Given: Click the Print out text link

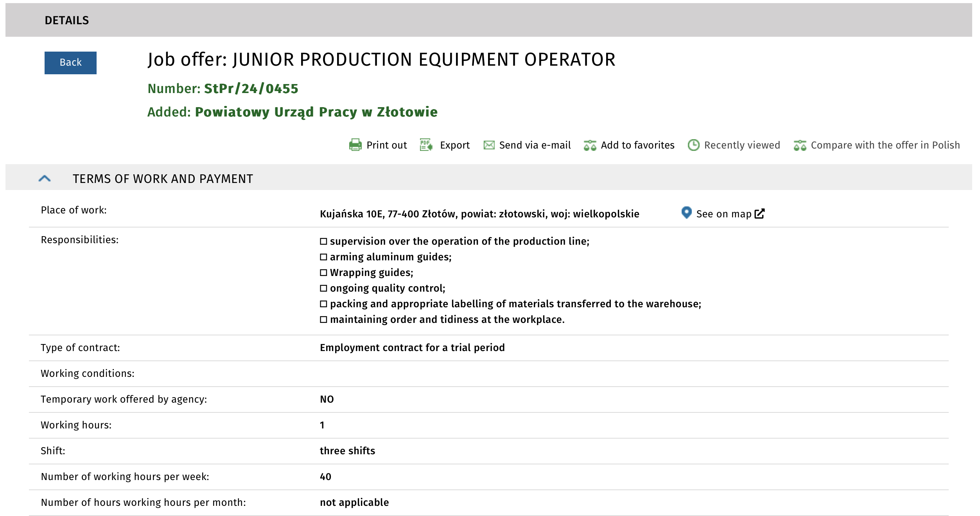Looking at the screenshot, I should click(x=386, y=145).
